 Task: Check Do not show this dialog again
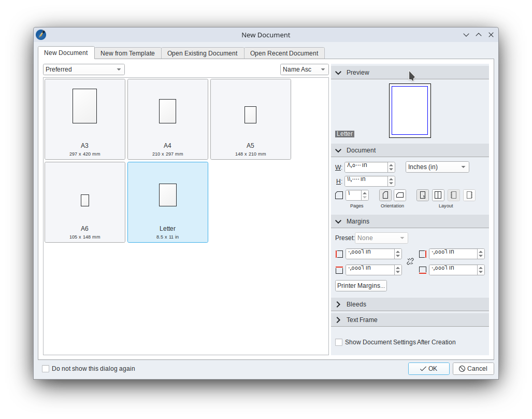tap(46, 369)
